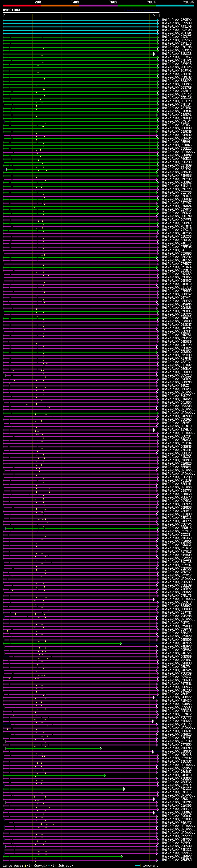Select hit label UniRef100_B8H691
Viewport: 197px width, 868px height.
coord(177,731)
